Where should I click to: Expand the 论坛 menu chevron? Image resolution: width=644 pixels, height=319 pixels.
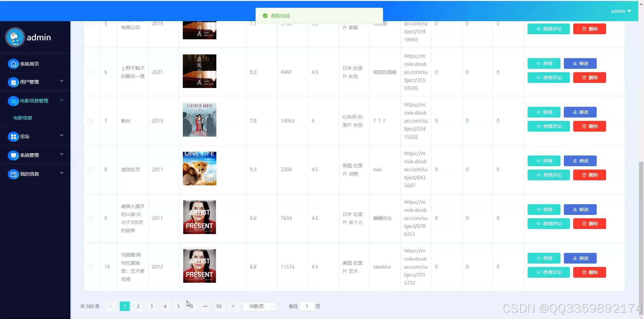pyautogui.click(x=62, y=135)
